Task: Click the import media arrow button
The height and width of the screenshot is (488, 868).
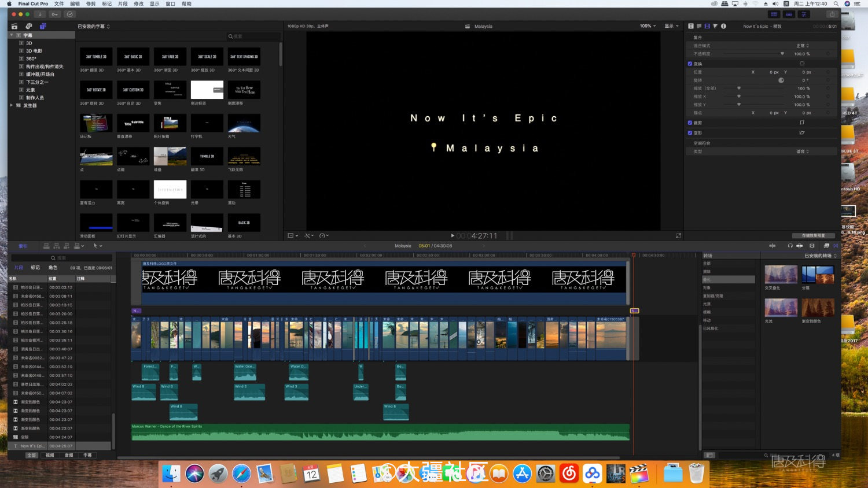Action: [40, 14]
